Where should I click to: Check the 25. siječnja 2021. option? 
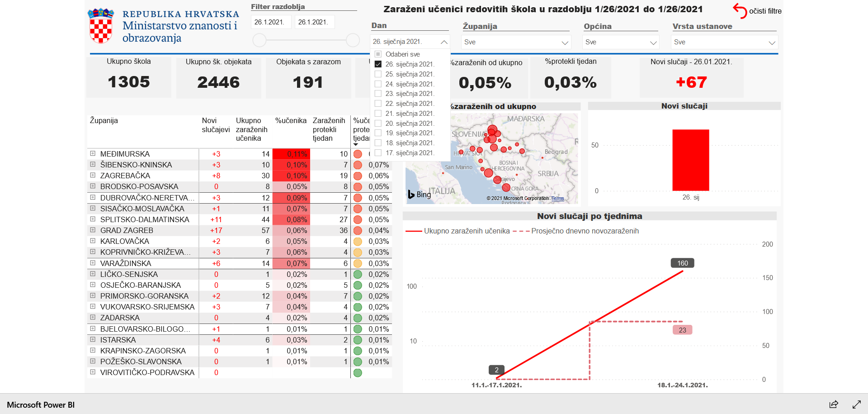coord(378,74)
